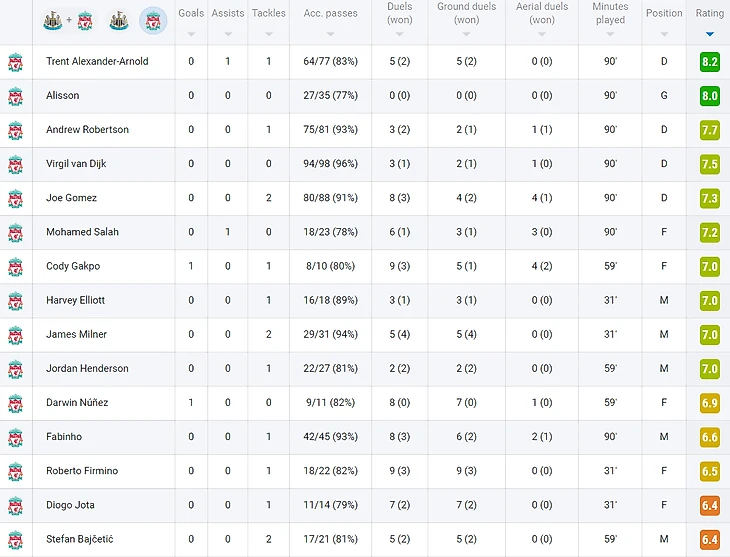Select both teams combined filter icon
The width and height of the screenshot is (730, 557).
pos(68,20)
